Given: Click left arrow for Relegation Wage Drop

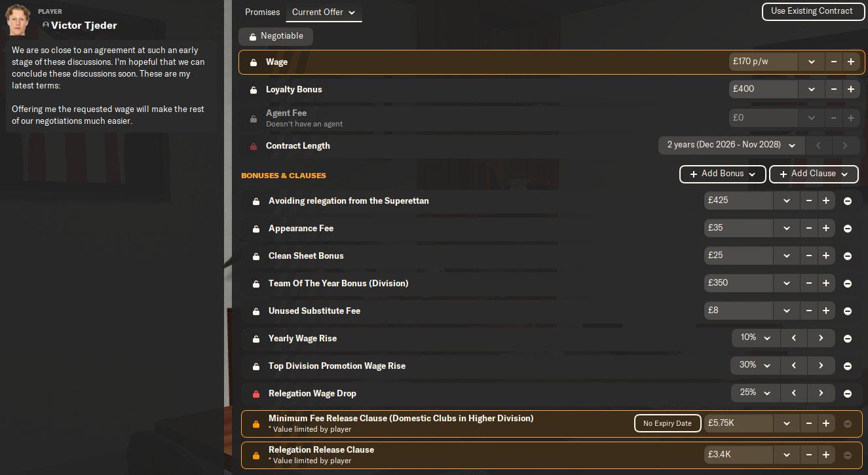Looking at the screenshot, I should tap(794, 393).
